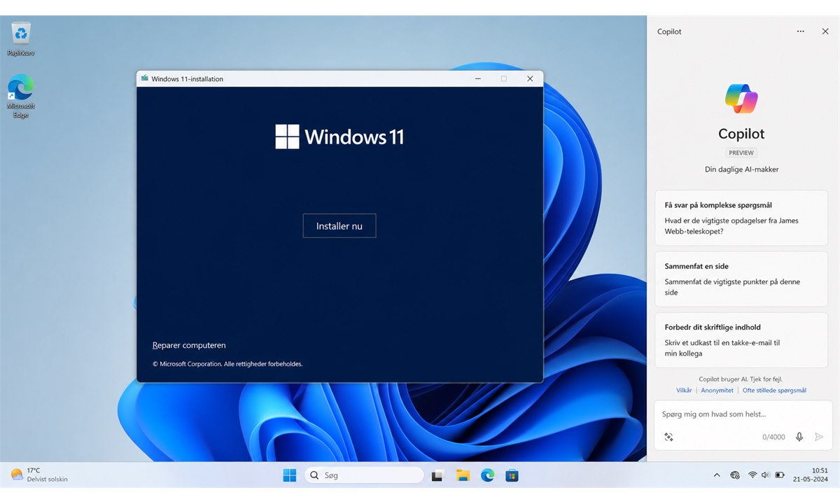Open the Reparer computeren link
The image size is (840, 504).
189,345
